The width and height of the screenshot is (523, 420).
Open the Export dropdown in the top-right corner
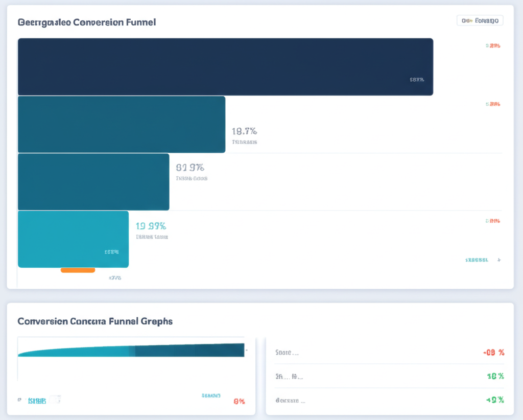pos(480,20)
